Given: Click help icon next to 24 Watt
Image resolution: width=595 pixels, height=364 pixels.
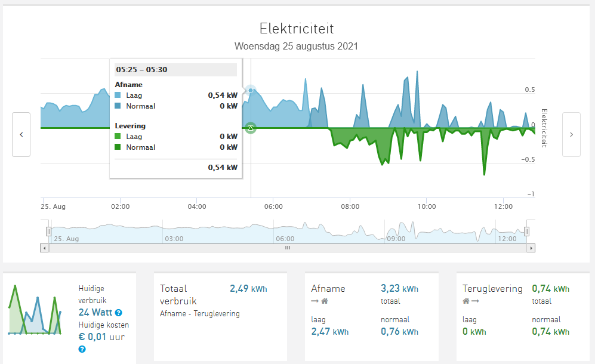Looking at the screenshot, I should pyautogui.click(x=119, y=313).
